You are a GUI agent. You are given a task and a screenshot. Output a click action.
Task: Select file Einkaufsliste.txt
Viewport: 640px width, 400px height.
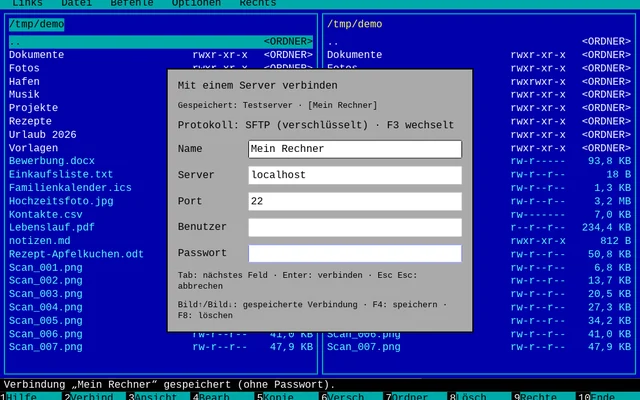coord(61,175)
